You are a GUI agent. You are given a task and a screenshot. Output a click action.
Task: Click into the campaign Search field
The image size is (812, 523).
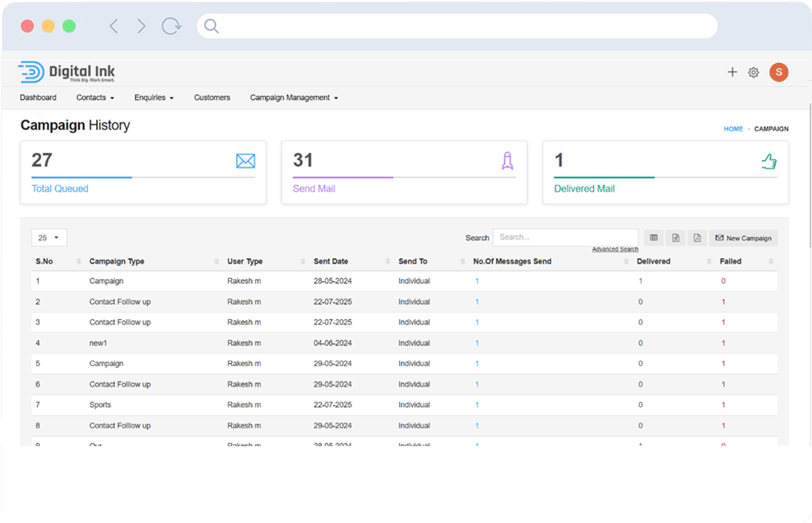[x=565, y=238]
